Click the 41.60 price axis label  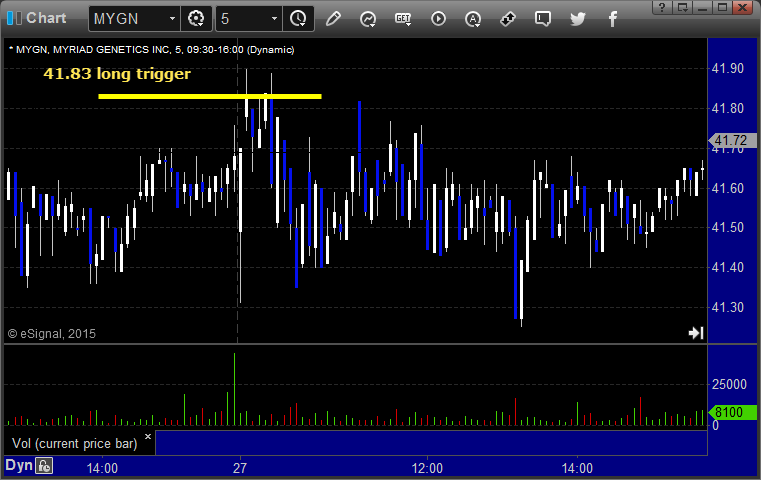pyautogui.click(x=728, y=188)
